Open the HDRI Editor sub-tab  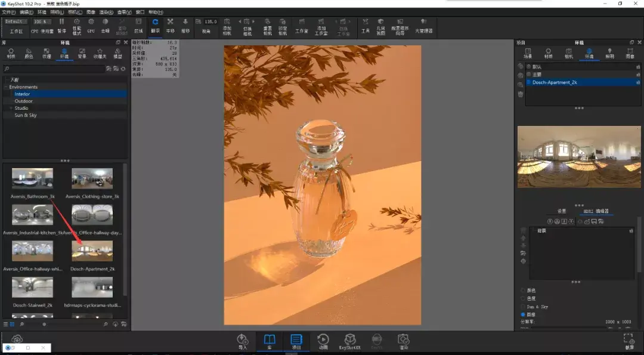click(596, 211)
